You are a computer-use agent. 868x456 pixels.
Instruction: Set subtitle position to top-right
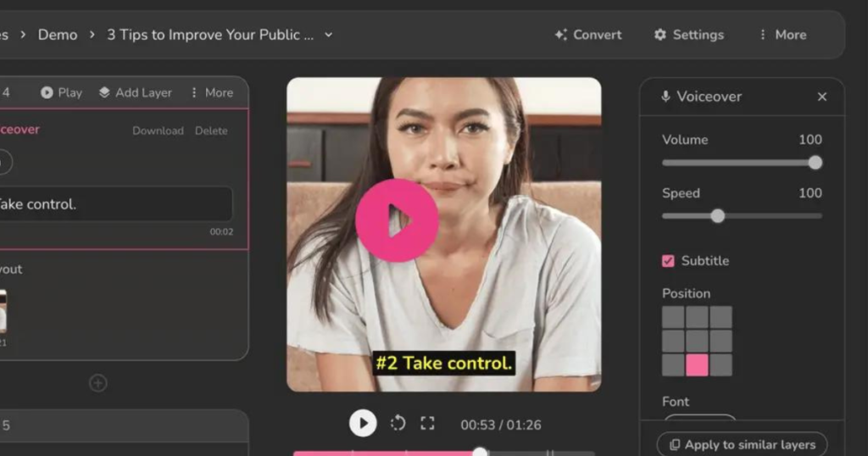coord(721,317)
